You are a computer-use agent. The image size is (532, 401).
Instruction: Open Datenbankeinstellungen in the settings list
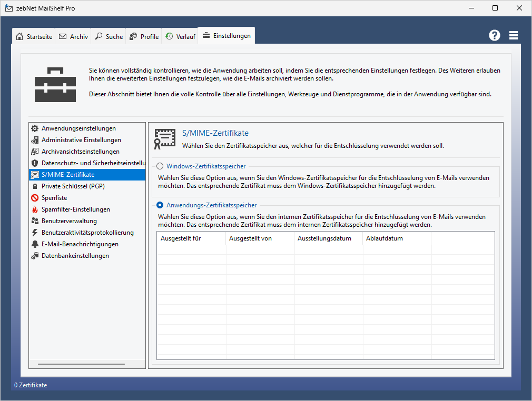point(75,256)
